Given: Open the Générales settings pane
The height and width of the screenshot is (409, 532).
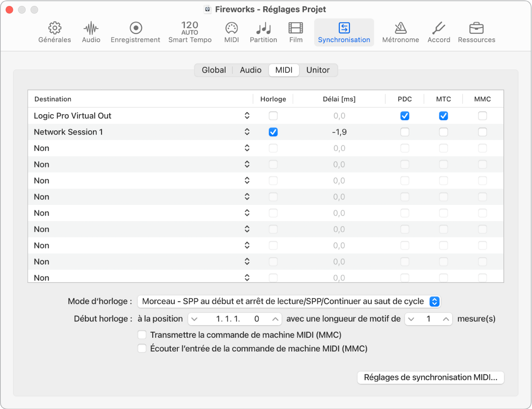Looking at the screenshot, I should (54, 32).
